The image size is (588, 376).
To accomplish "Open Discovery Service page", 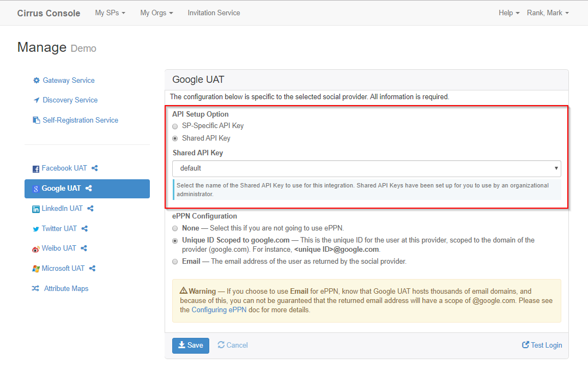I will 70,100.
